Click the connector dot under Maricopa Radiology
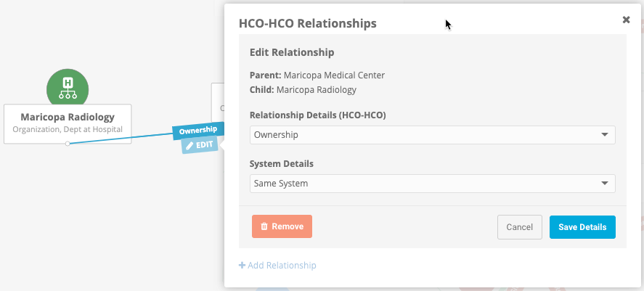Image resolution: width=644 pixels, height=291 pixels. (68, 144)
